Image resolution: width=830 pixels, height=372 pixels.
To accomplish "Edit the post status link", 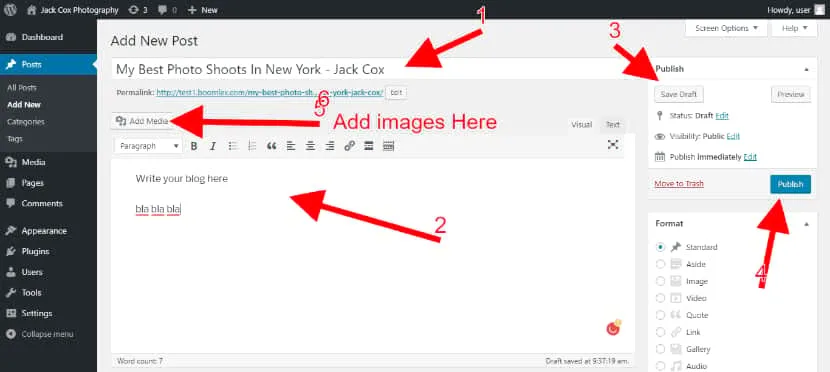I will click(722, 115).
